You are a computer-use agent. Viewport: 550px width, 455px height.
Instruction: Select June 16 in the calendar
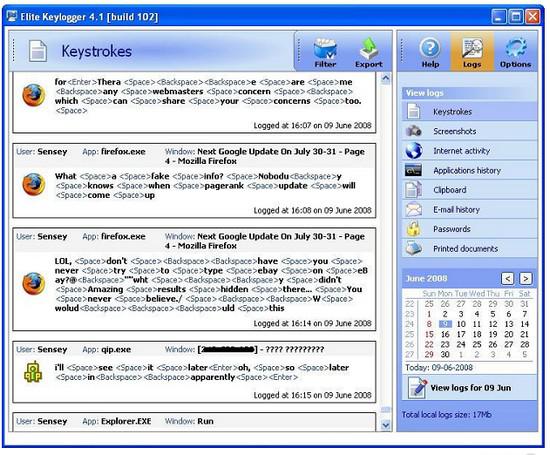coord(445,334)
